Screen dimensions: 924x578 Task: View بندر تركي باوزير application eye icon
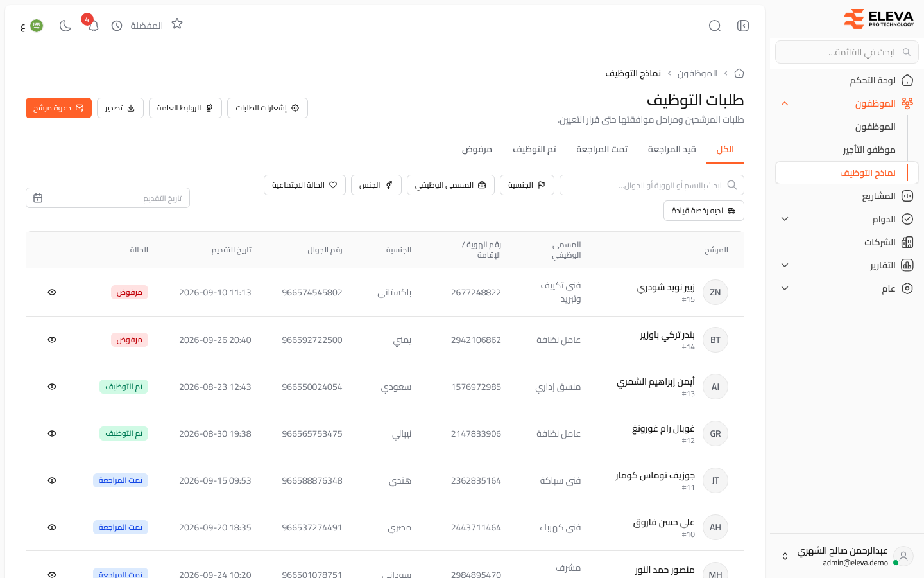pos(52,340)
